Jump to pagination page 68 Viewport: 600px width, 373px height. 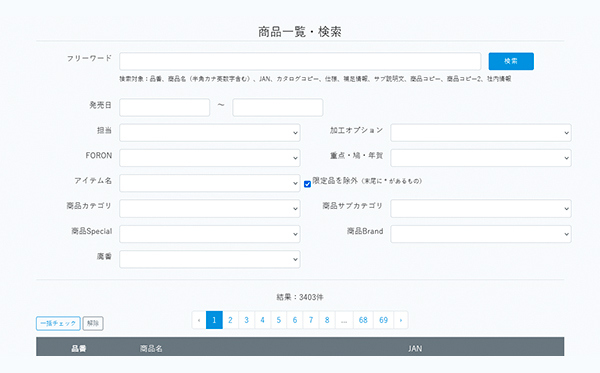click(363, 320)
